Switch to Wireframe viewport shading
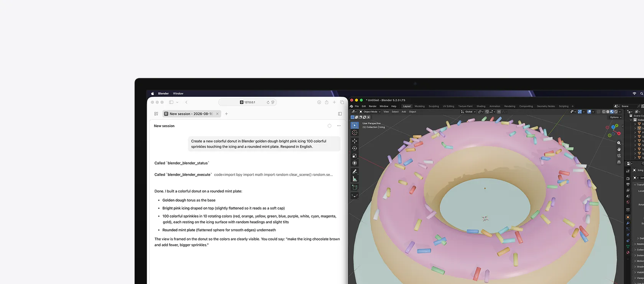This screenshot has height=284, width=644. tap(604, 112)
